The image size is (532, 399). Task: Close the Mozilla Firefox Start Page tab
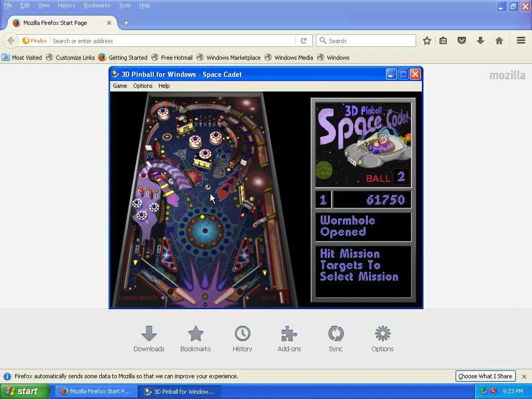[x=109, y=23]
